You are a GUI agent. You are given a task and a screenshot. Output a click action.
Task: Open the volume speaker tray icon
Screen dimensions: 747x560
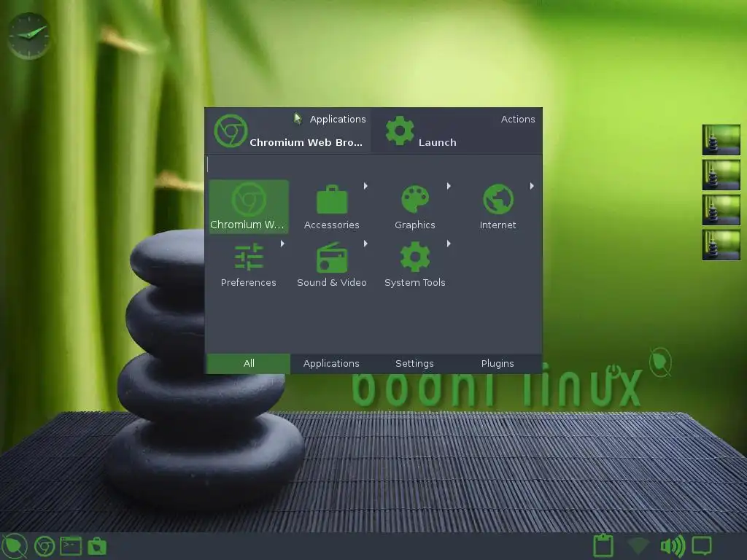[x=673, y=545]
